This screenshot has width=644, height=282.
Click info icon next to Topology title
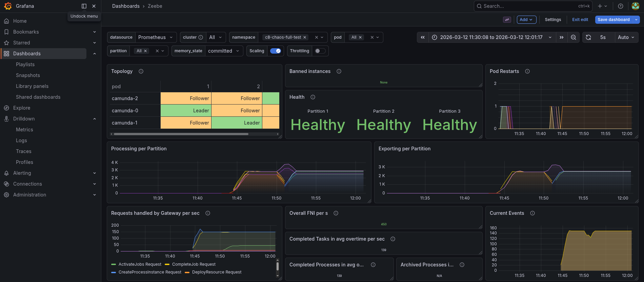[141, 71]
